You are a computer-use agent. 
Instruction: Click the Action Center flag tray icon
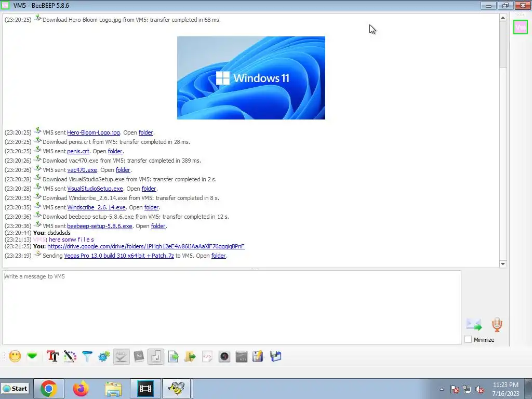tap(455, 389)
